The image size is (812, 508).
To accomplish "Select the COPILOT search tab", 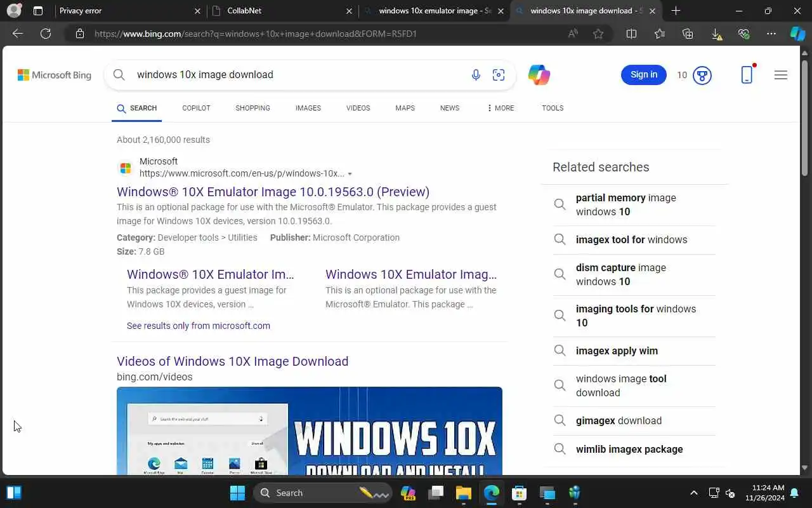I will (x=196, y=108).
